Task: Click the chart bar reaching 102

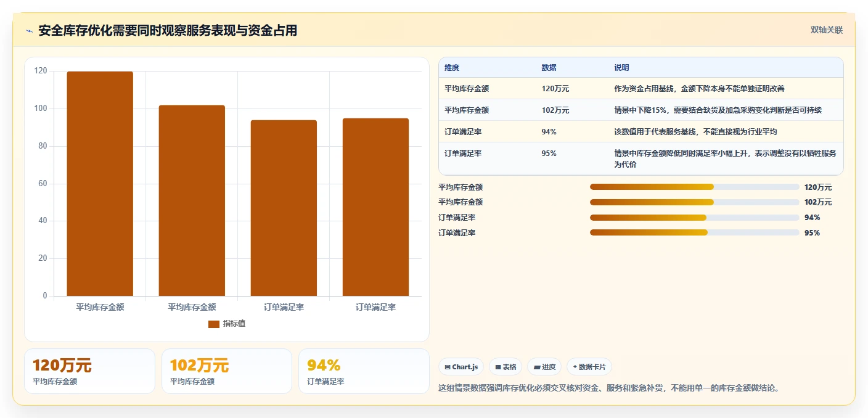Action: (x=192, y=200)
